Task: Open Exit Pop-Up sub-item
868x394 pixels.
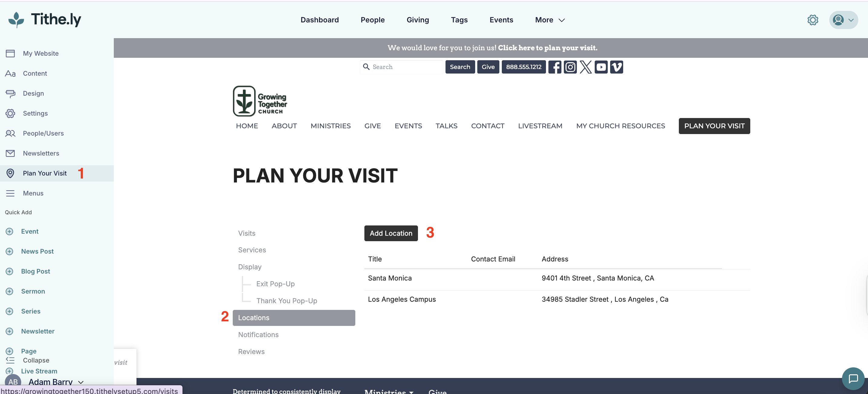Action: 275,284
